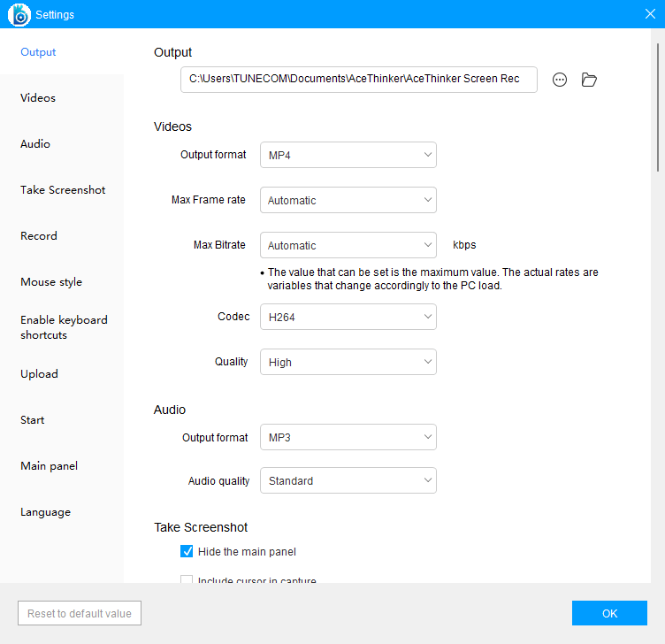Open the Record sidebar section
Image resolution: width=665 pixels, height=644 pixels.
pyautogui.click(x=39, y=236)
